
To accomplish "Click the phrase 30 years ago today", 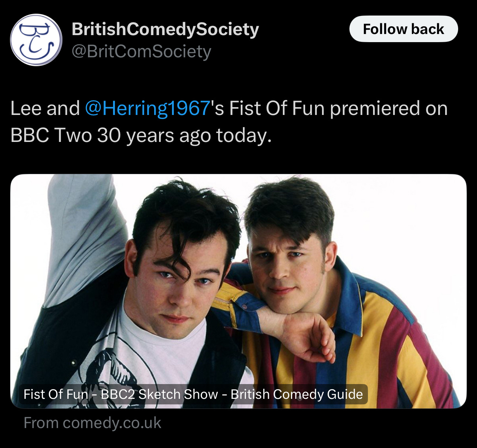I will point(185,136).
